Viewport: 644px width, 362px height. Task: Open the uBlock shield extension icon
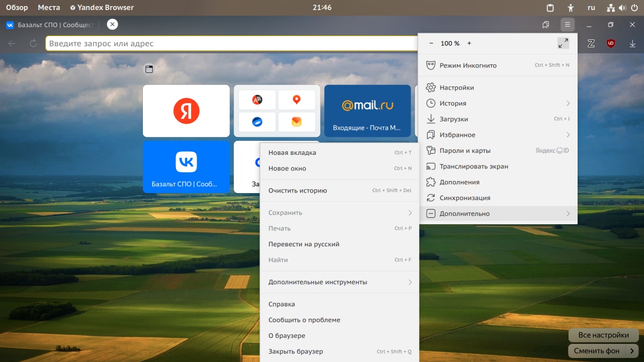point(611,43)
